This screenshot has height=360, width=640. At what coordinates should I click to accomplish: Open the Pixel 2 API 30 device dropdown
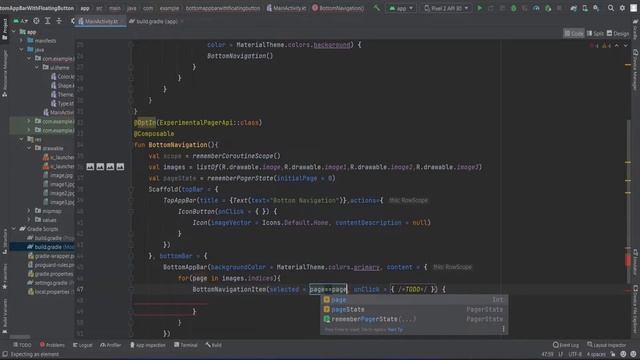coord(446,8)
